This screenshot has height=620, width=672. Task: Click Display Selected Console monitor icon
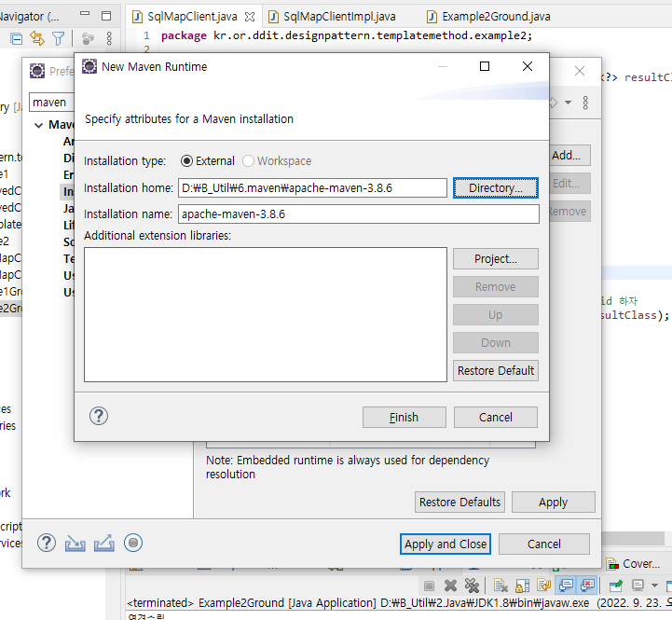tap(638, 586)
